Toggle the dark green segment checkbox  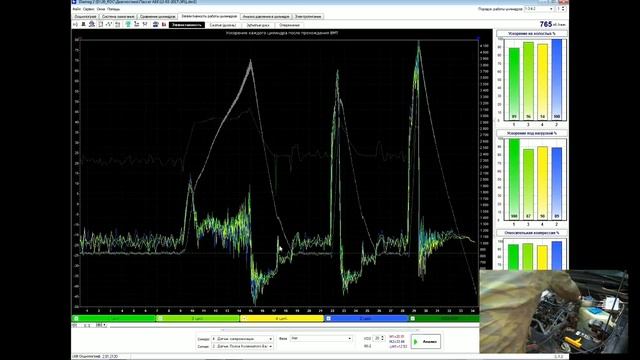tap(412, 318)
